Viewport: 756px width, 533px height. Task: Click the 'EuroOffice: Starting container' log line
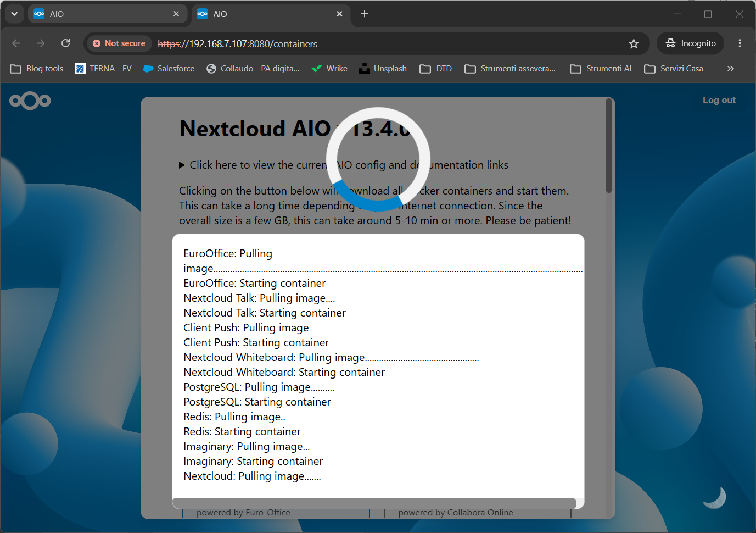tap(254, 283)
